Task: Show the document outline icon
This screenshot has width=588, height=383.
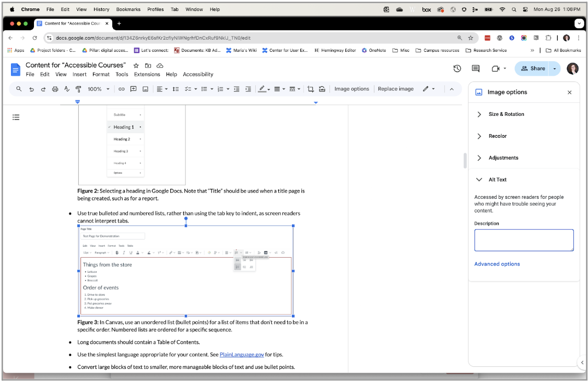Action: (x=16, y=117)
